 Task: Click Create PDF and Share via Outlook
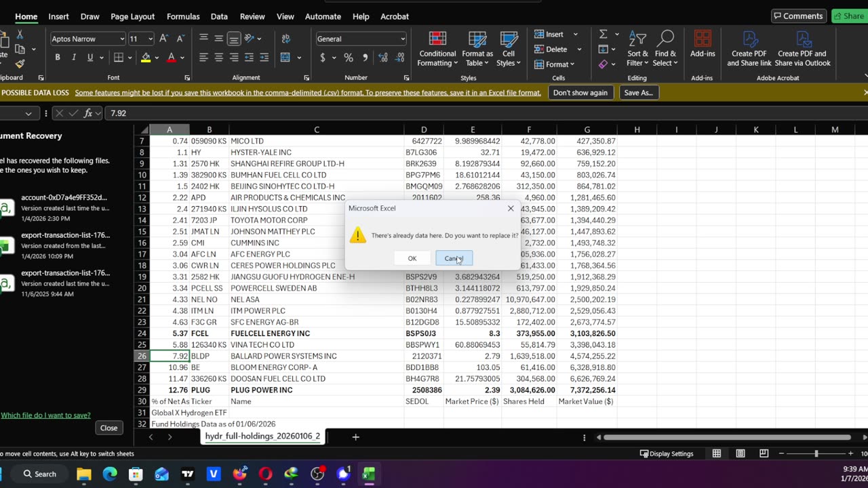[x=802, y=49]
